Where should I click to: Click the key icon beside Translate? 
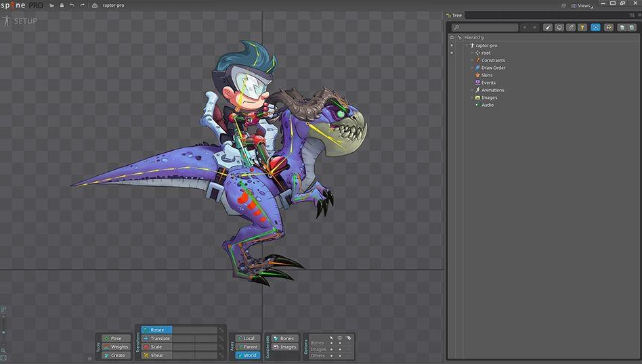point(221,338)
